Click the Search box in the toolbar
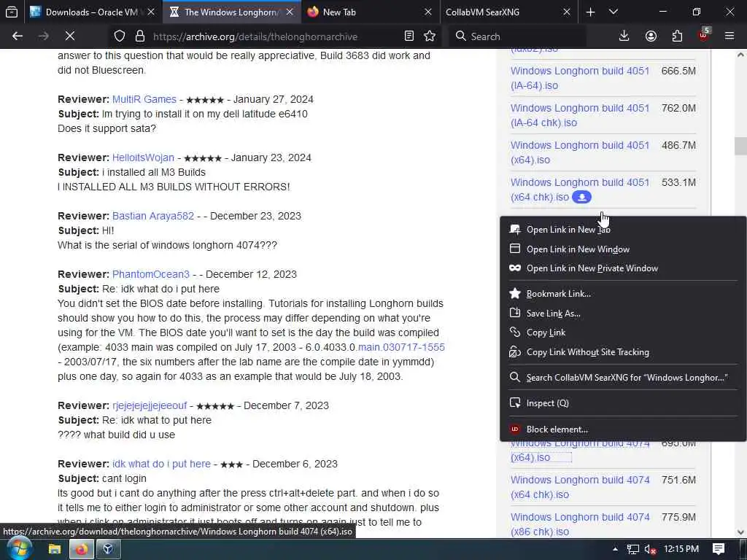This screenshot has width=747, height=560. click(517, 36)
